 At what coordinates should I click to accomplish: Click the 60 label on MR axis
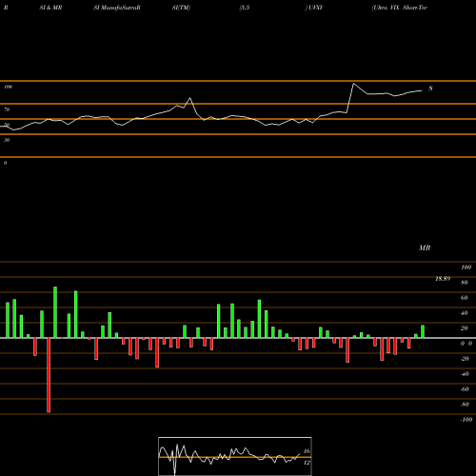(x=465, y=298)
